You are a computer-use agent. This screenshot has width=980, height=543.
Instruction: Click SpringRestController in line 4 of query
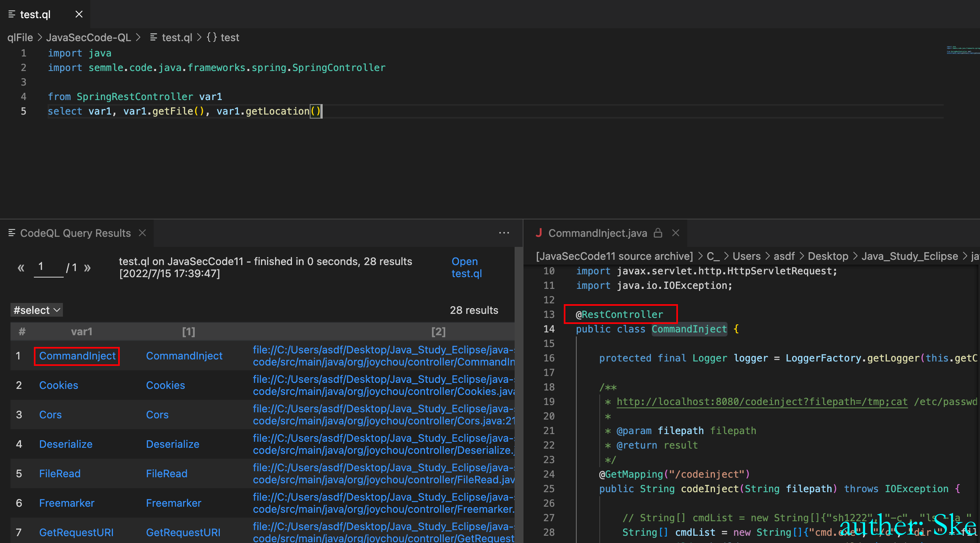click(x=135, y=97)
